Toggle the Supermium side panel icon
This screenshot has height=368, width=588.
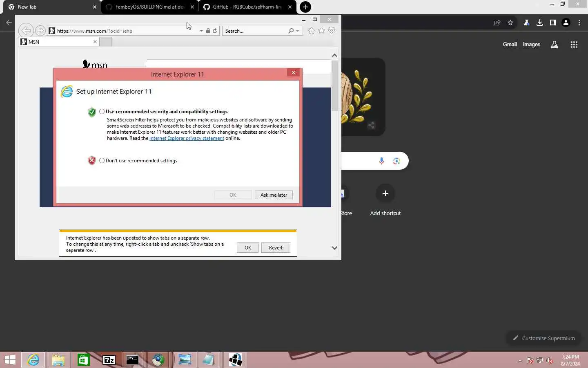(553, 23)
